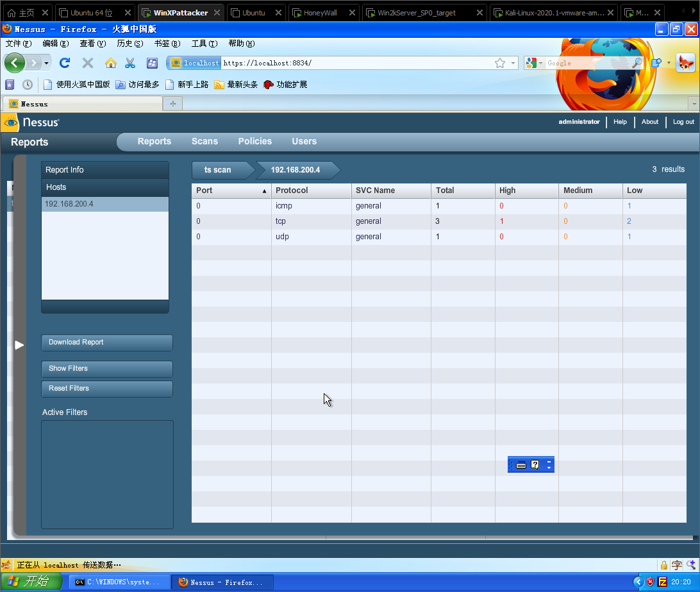Image resolution: width=700 pixels, height=592 pixels.
Task: Open the navigation history dropdown arrow
Action: coord(46,63)
